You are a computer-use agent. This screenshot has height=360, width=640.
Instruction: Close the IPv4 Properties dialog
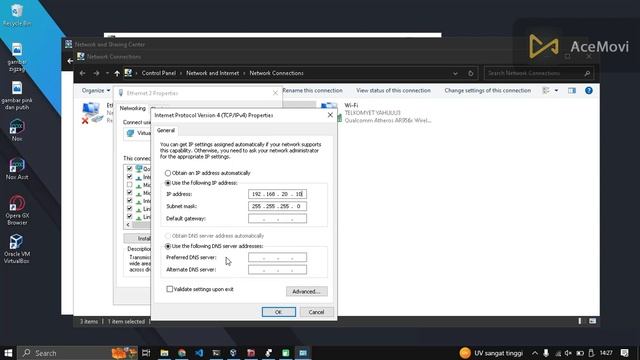(330, 115)
